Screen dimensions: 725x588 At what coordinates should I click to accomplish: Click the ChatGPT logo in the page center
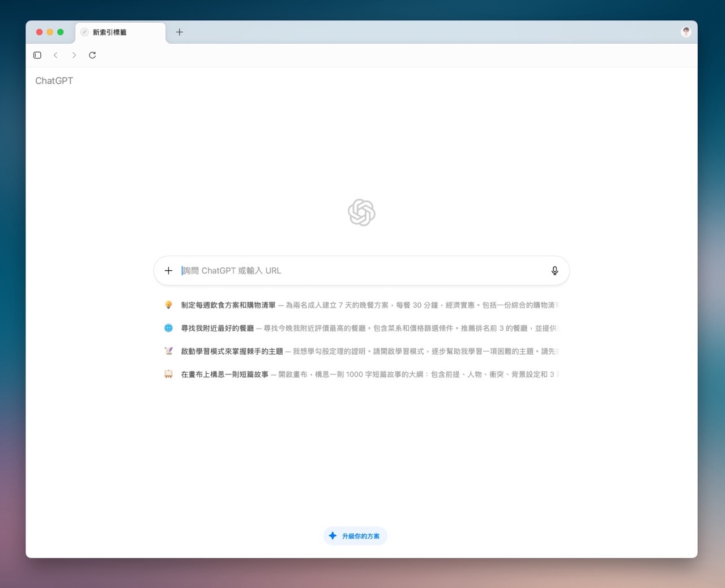coord(361,212)
